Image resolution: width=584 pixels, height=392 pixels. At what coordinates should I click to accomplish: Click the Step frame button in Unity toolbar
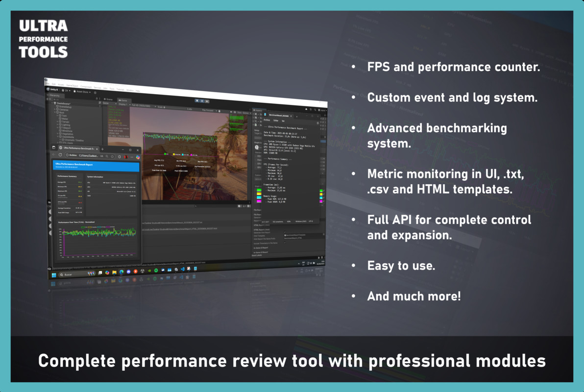pyautogui.click(x=207, y=101)
